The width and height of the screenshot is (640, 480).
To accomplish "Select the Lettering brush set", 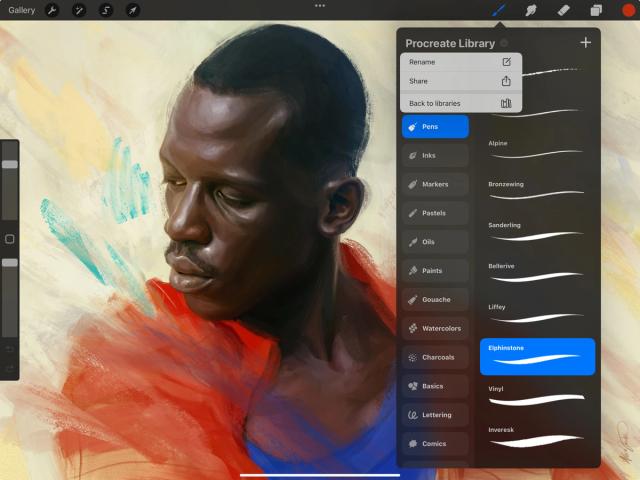I will click(435, 415).
